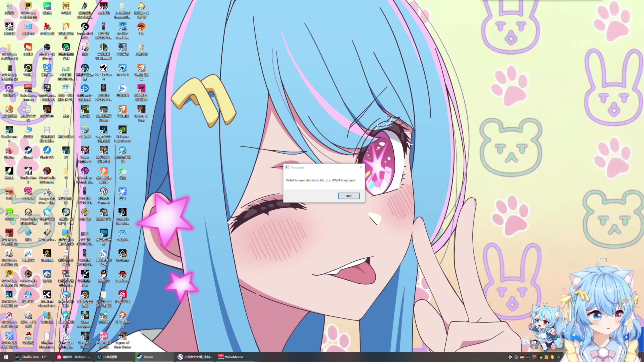Select the green KOOK desktop icon
The image size is (644, 362).
click(x=9, y=214)
